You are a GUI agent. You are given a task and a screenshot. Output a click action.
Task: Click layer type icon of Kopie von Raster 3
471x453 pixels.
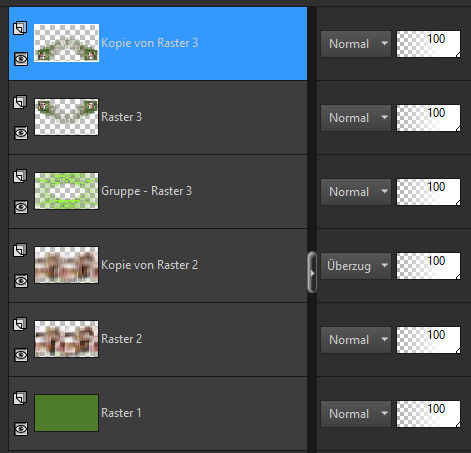(20, 28)
